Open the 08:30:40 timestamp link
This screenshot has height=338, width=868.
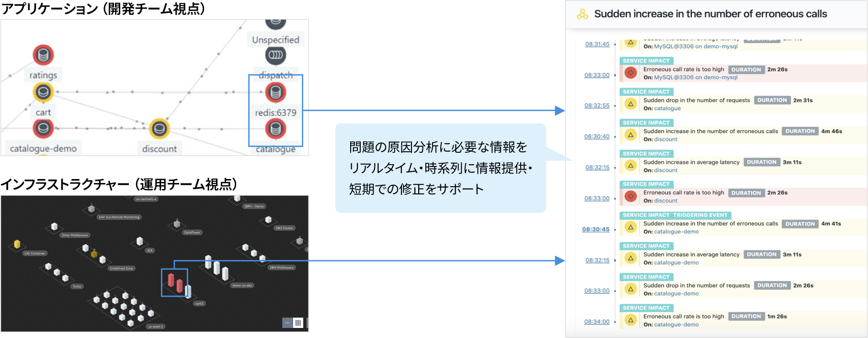pos(597,136)
